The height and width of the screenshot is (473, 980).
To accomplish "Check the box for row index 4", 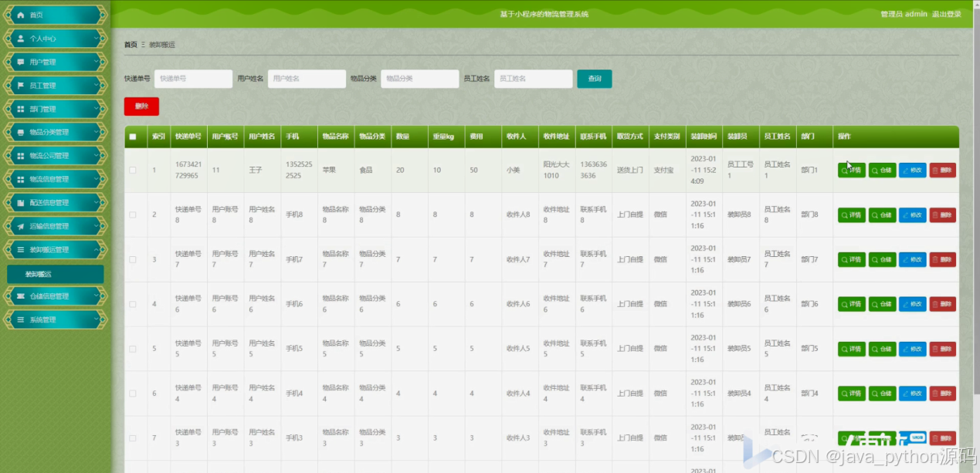I will pos(133,304).
